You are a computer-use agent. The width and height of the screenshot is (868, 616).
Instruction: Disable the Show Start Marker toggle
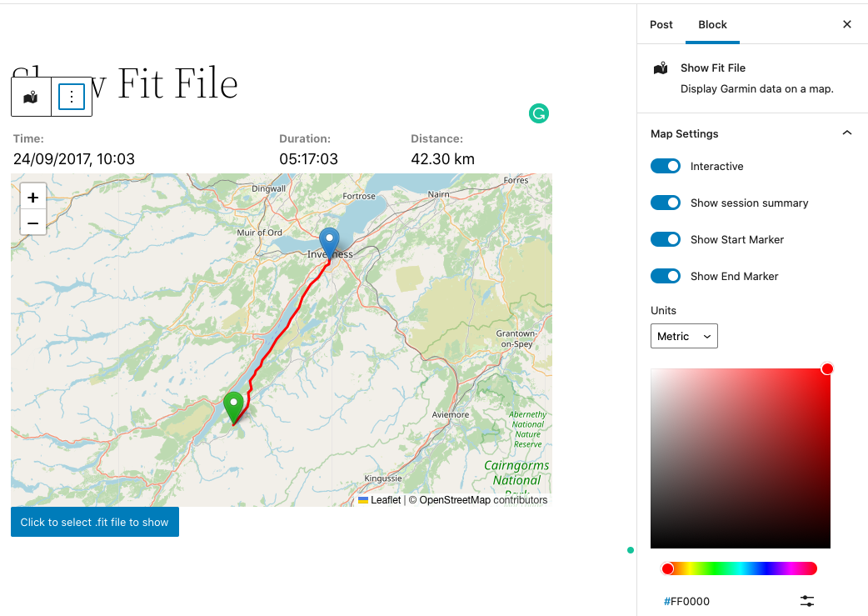[x=666, y=239]
